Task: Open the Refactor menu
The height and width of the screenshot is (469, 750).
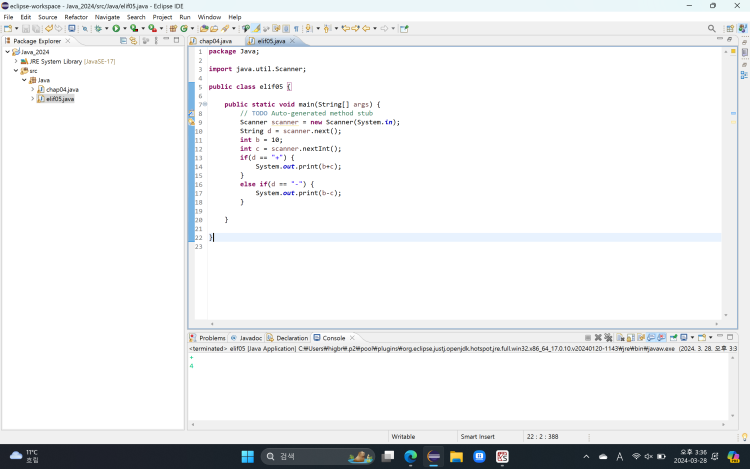Action: point(76,17)
